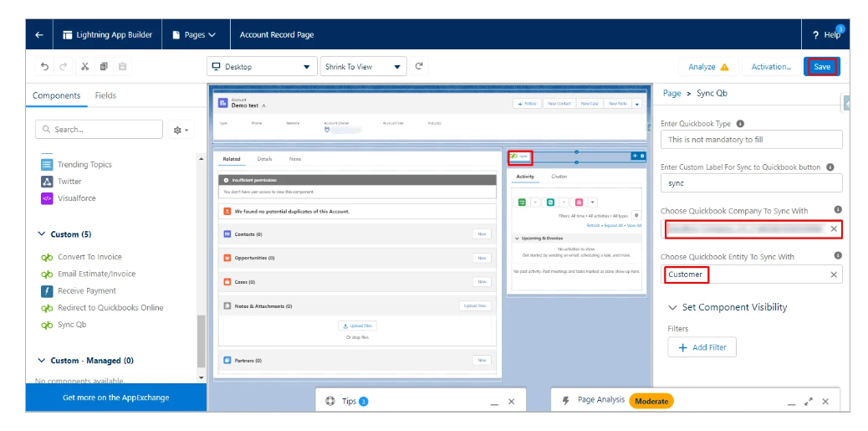Click the Follow button in the preview
Screen dimensions: 868x431
coord(527,104)
